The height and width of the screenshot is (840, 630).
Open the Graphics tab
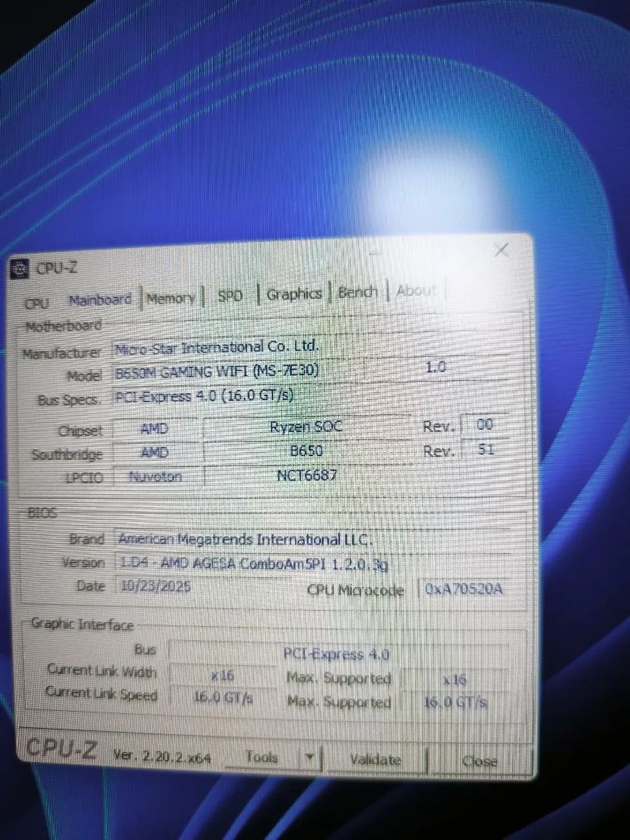[x=294, y=294]
